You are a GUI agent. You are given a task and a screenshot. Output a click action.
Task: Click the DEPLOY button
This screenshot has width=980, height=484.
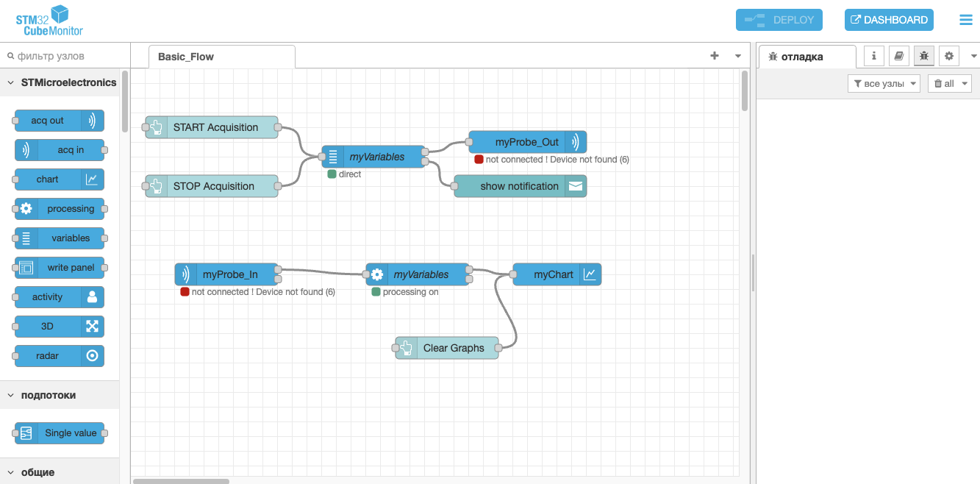(x=779, y=20)
